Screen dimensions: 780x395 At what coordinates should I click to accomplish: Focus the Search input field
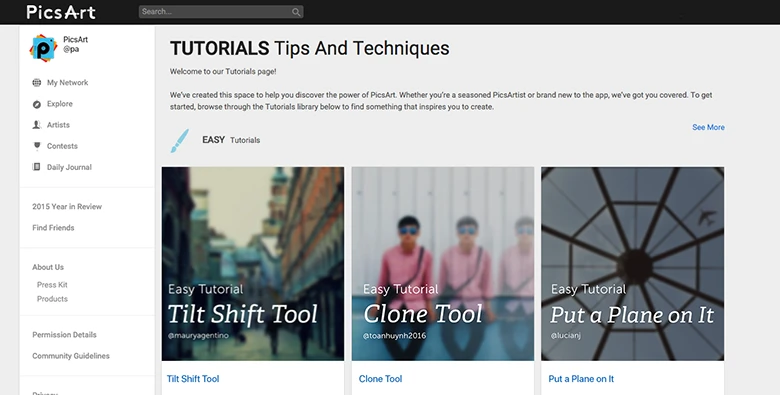pyautogui.click(x=221, y=12)
